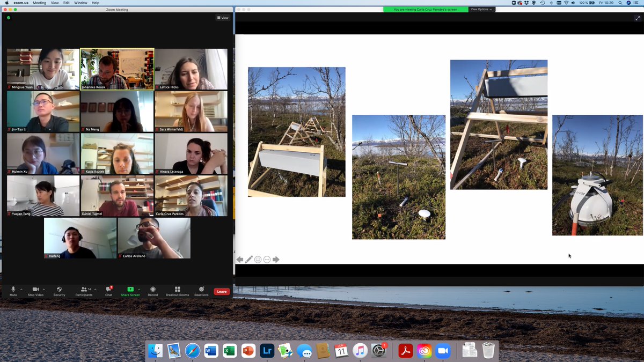The image size is (644, 362).
Task: Open the View menu in menu bar
Action: (55, 3)
